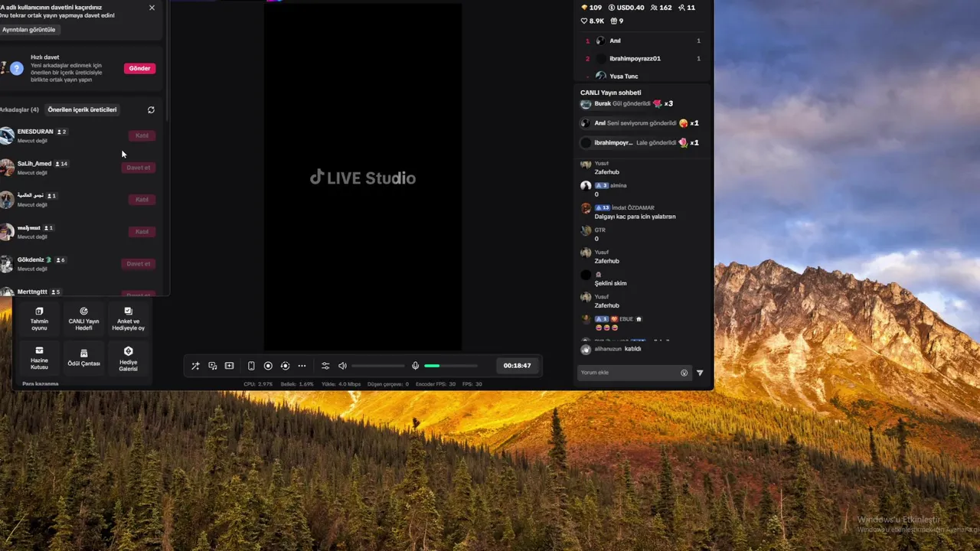Screen dimensions: 980x551
Task: Click the heart likes count 8.9K
Action: point(593,21)
